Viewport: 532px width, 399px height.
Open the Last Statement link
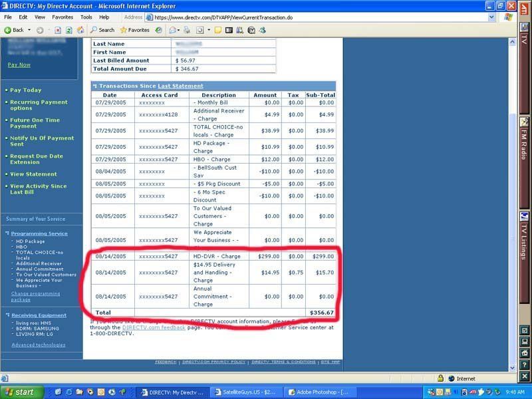[180, 86]
